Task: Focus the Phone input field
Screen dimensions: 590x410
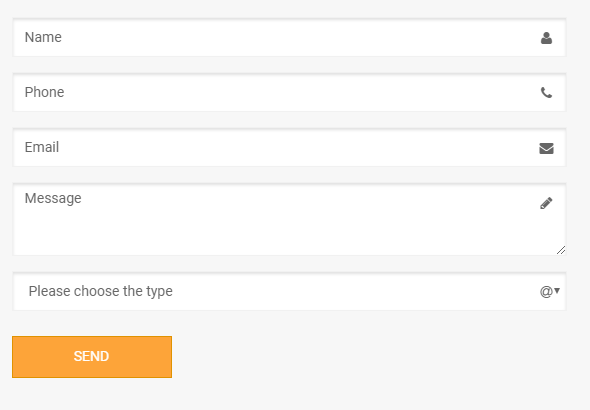Action: pos(289,93)
